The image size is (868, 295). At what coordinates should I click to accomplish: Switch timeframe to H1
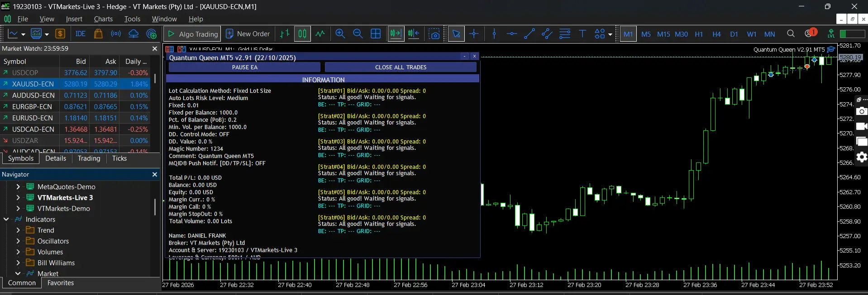pos(699,34)
